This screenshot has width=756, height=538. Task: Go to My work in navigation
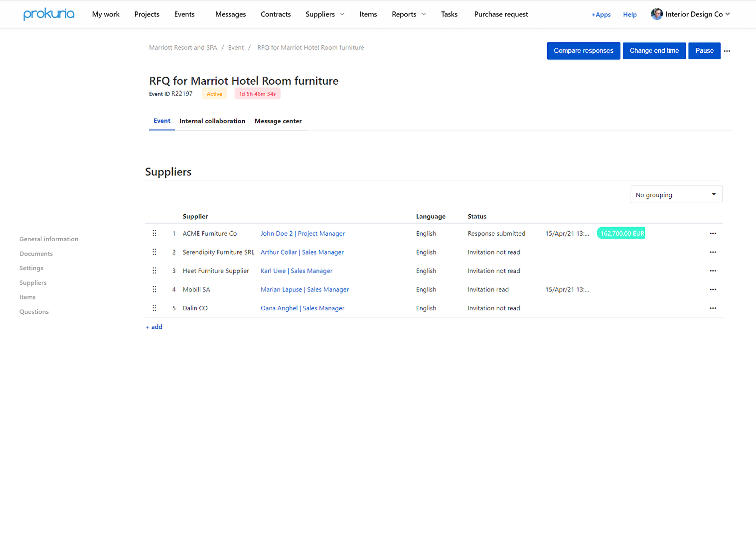106,14
